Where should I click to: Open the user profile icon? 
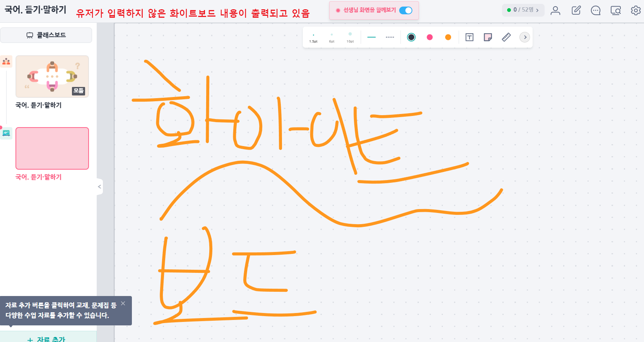click(555, 10)
